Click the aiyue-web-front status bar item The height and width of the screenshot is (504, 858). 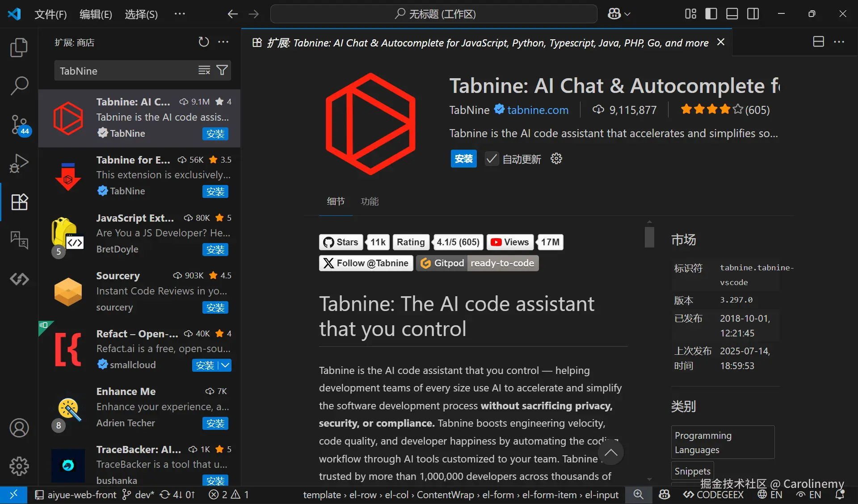click(x=76, y=495)
